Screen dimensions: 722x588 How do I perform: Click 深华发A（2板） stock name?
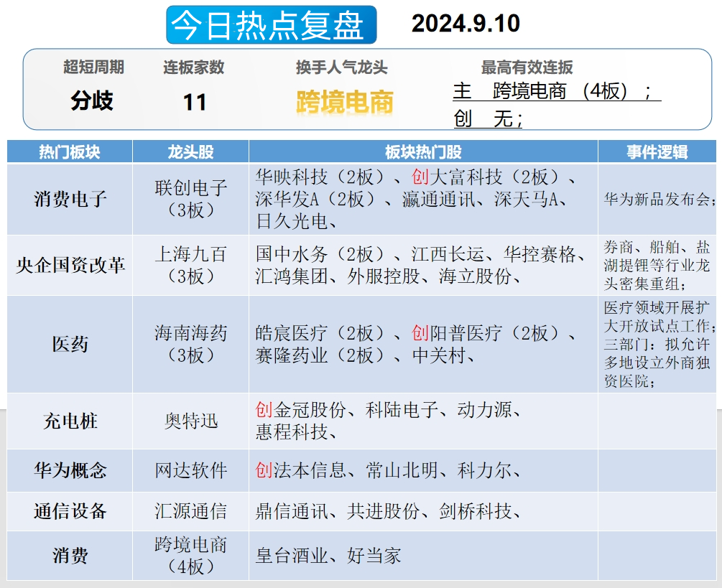click(320, 199)
